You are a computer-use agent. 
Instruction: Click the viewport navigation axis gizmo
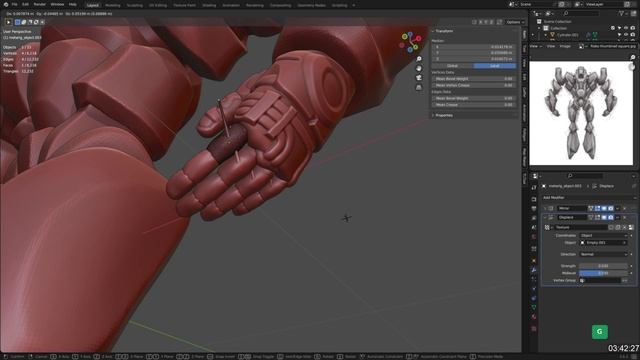411,42
